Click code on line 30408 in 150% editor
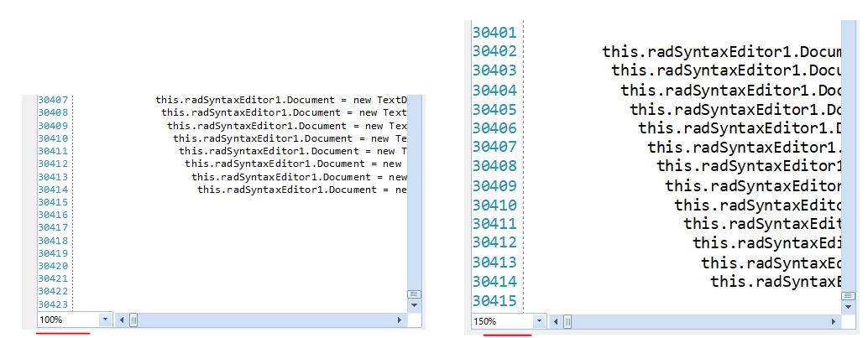This screenshot has width=868, height=338. click(749, 166)
